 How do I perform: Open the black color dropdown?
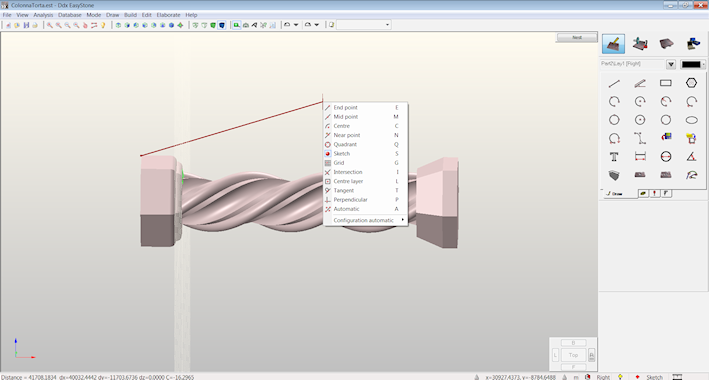[704, 64]
